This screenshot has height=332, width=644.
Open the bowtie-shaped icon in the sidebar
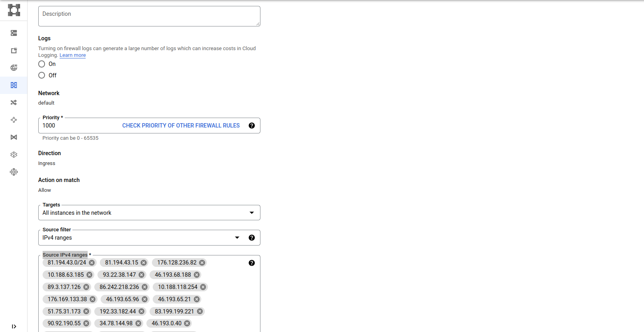click(14, 137)
